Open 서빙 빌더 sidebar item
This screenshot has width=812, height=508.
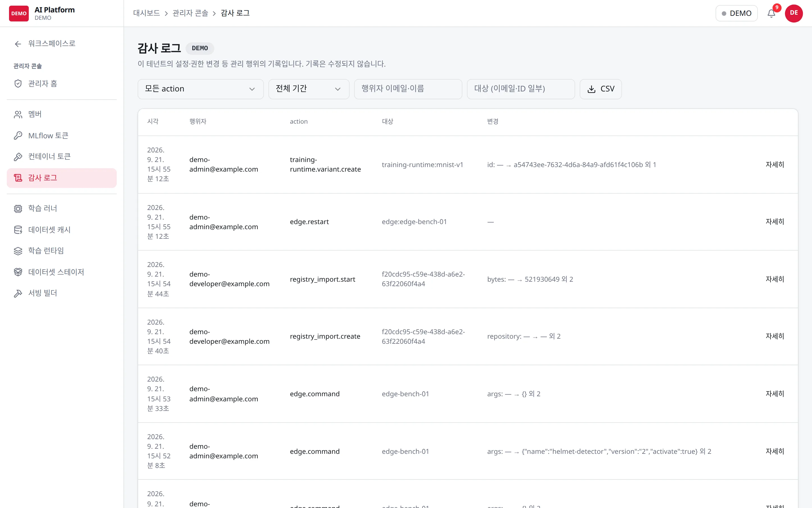(x=62, y=293)
